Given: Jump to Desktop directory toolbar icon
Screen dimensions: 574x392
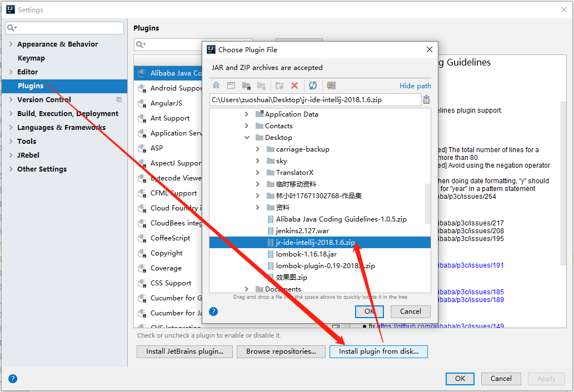Looking at the screenshot, I should (x=231, y=86).
